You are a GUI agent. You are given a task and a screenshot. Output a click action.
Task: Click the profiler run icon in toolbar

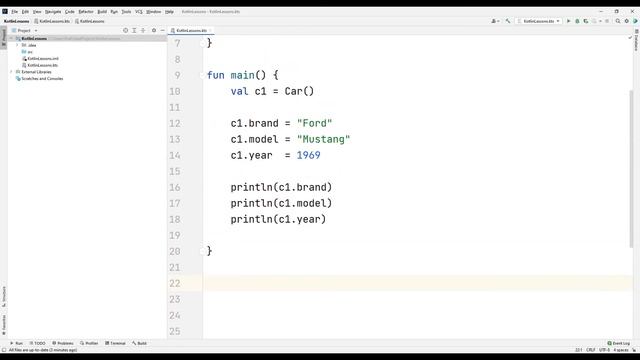pyautogui.click(x=595, y=21)
